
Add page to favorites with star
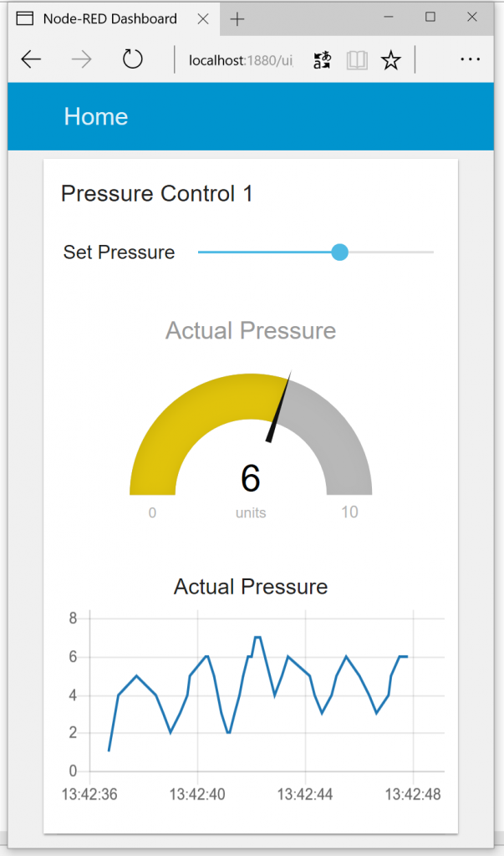[x=390, y=59]
